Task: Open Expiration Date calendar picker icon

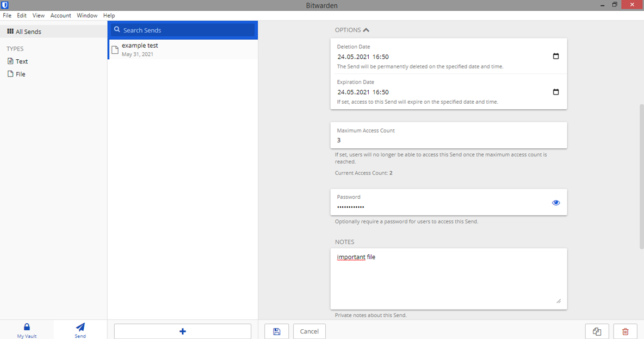Action: click(x=556, y=92)
